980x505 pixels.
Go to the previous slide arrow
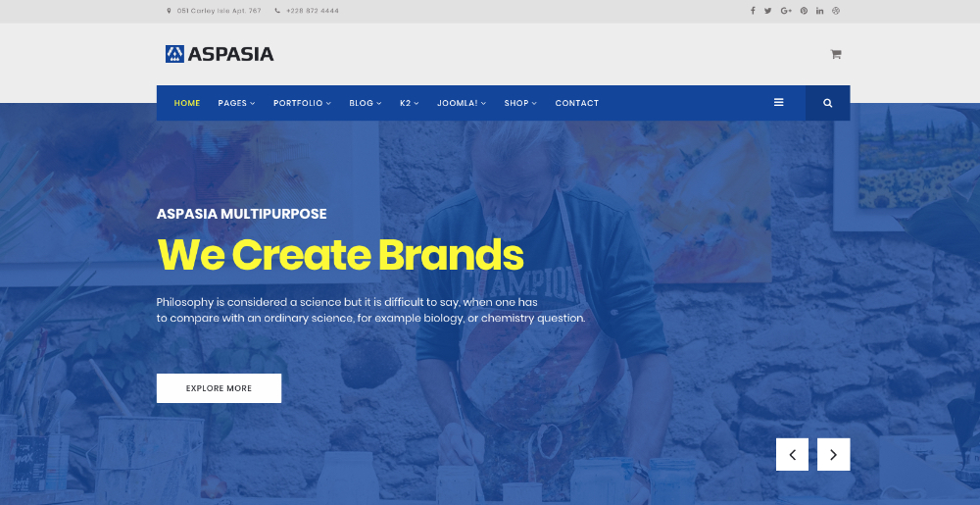click(x=792, y=454)
